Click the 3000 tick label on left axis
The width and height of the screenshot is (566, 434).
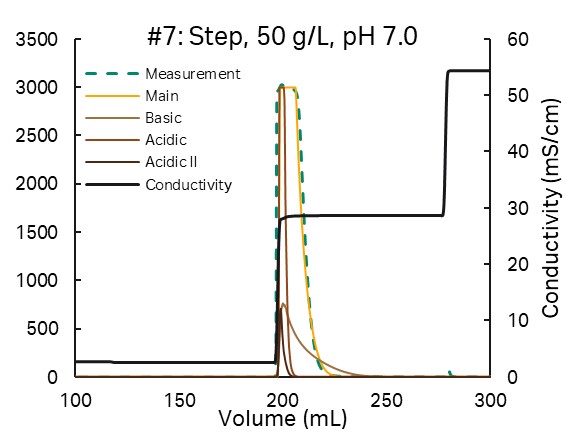pyautogui.click(x=36, y=87)
